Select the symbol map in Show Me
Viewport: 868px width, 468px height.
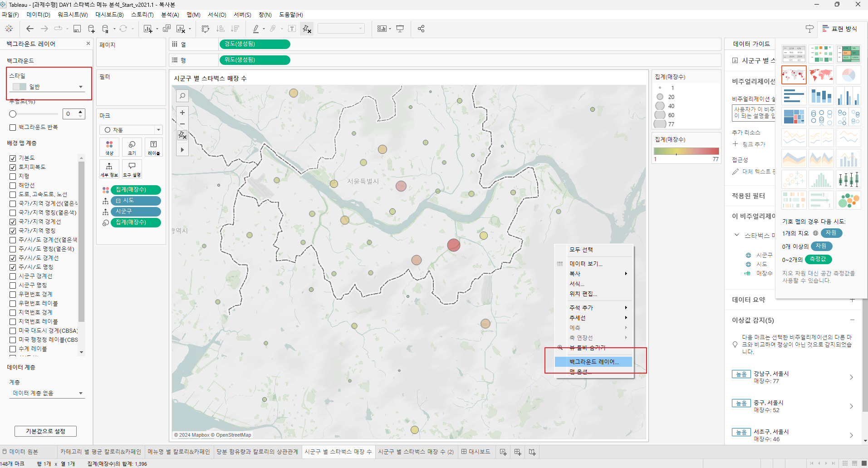tap(794, 74)
